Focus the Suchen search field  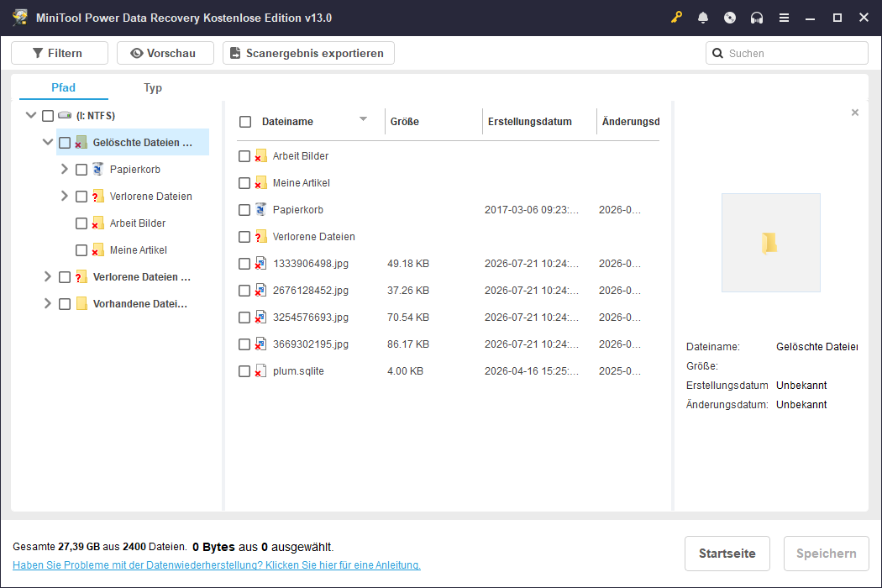tap(787, 53)
